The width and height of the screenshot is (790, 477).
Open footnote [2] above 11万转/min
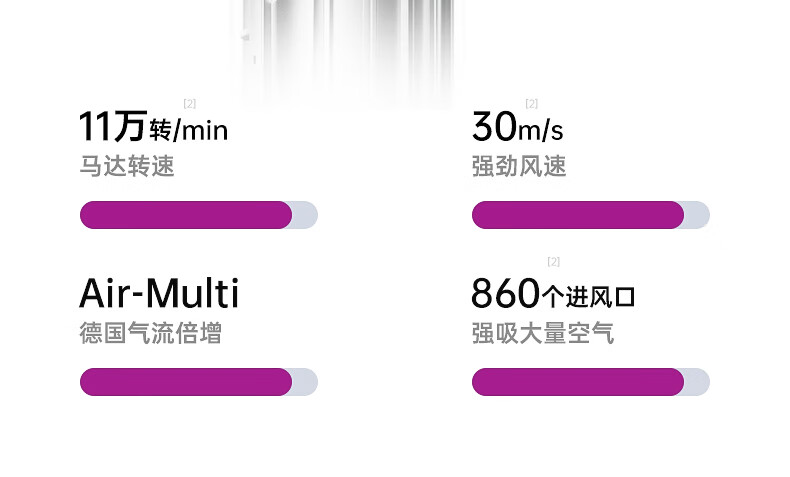tap(189, 104)
